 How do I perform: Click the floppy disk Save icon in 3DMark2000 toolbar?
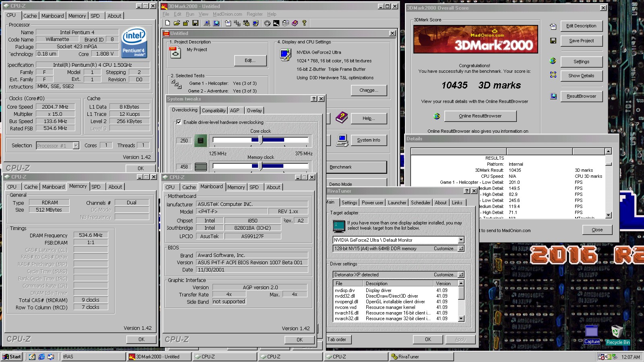195,23
